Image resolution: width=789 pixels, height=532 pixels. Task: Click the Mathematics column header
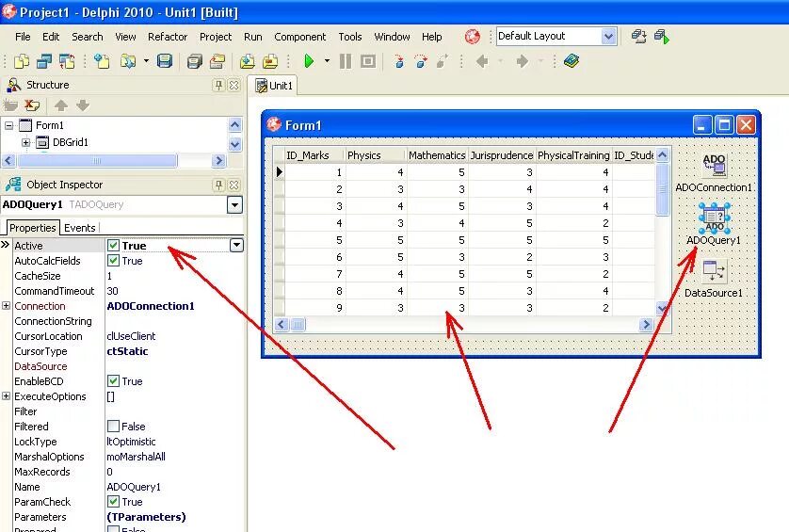pyautogui.click(x=437, y=155)
